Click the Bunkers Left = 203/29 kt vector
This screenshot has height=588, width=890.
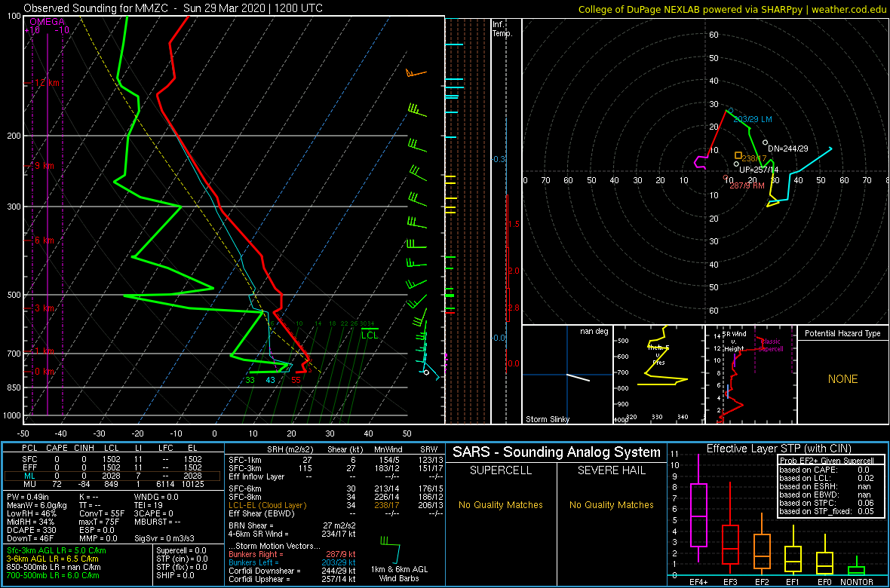click(x=292, y=562)
